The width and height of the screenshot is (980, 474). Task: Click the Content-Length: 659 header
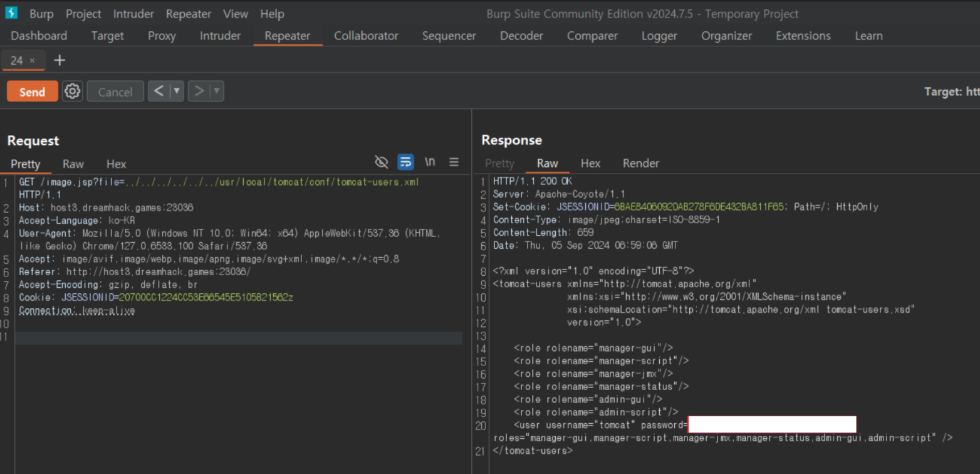point(543,232)
